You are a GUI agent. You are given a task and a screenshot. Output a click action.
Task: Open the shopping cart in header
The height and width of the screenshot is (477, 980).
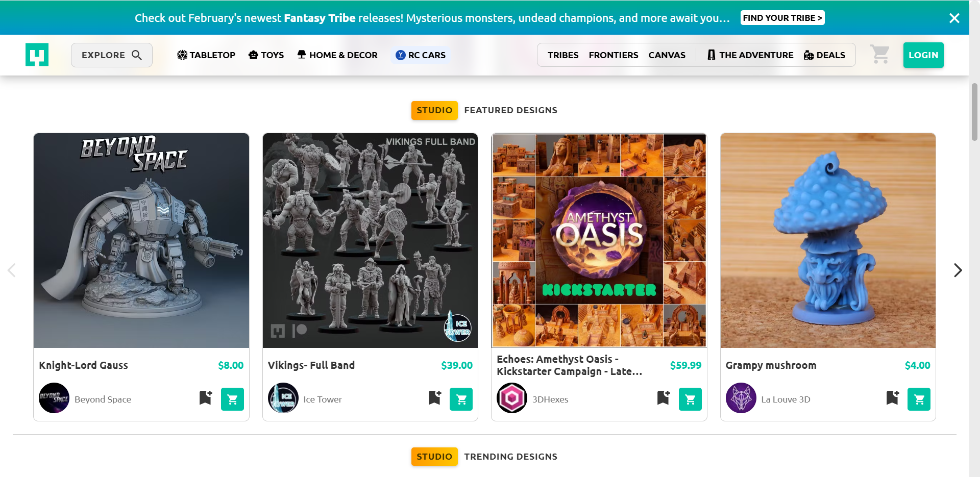click(x=879, y=55)
